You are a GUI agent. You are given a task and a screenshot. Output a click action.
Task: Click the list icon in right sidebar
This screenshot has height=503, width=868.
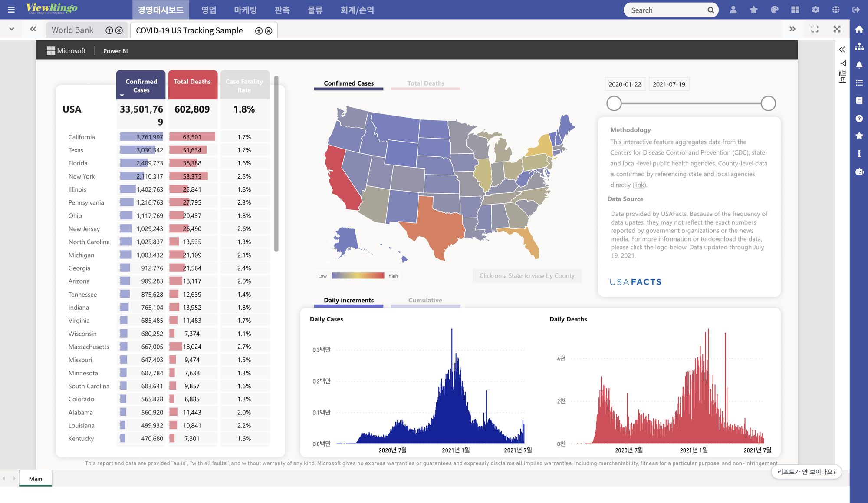(859, 83)
